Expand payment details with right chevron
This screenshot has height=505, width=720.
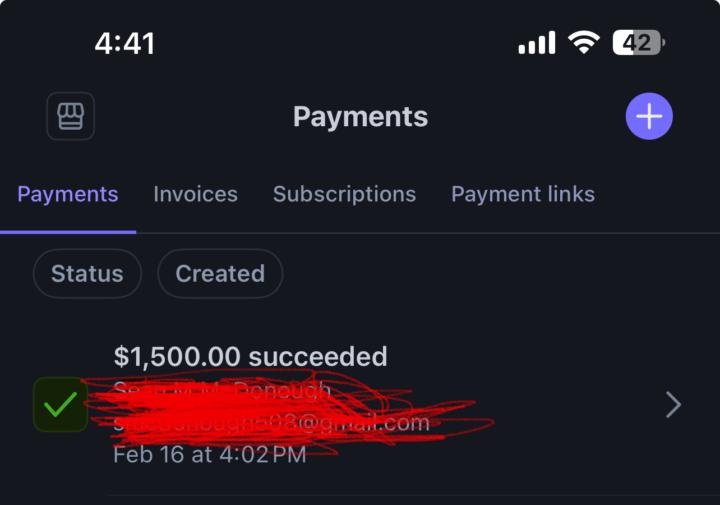coord(673,404)
